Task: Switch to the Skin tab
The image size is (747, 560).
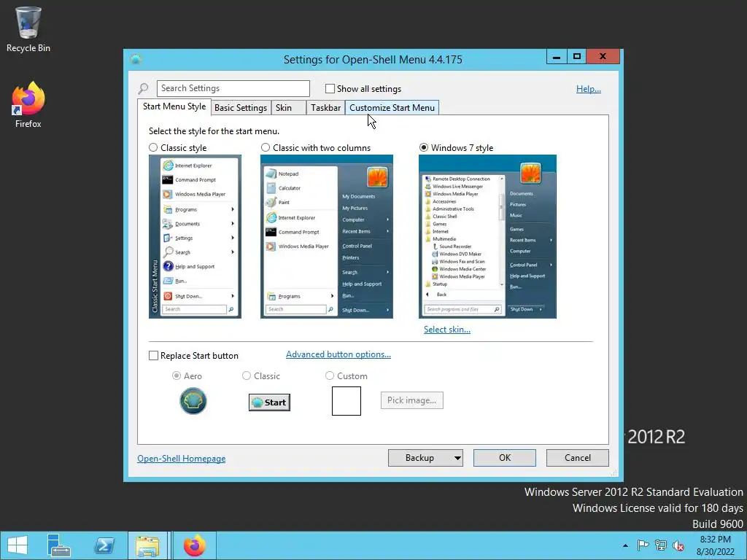Action: pos(288,108)
